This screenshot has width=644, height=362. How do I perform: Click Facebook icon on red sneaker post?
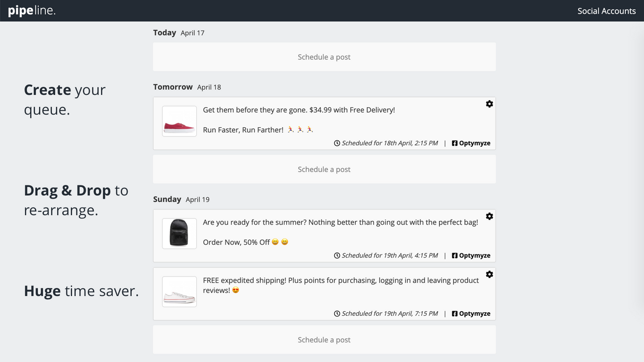[455, 143]
